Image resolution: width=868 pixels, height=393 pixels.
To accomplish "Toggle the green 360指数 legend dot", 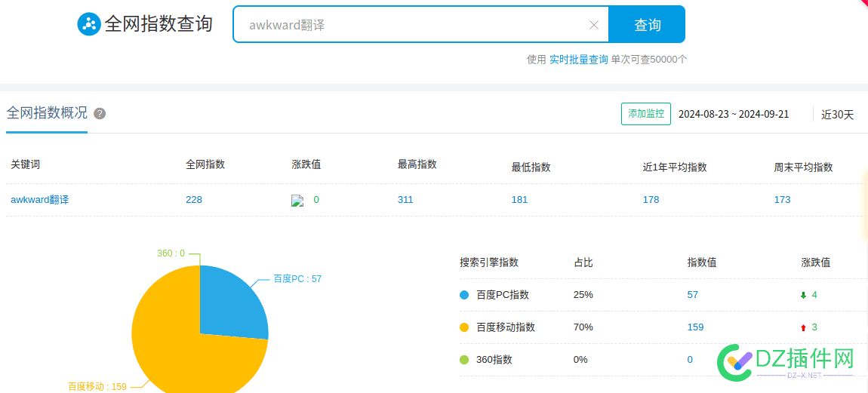I will [x=464, y=360].
